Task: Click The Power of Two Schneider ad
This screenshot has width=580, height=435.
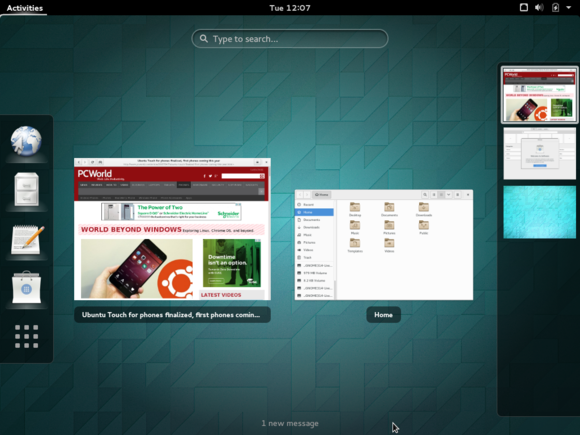Action: click(x=171, y=212)
